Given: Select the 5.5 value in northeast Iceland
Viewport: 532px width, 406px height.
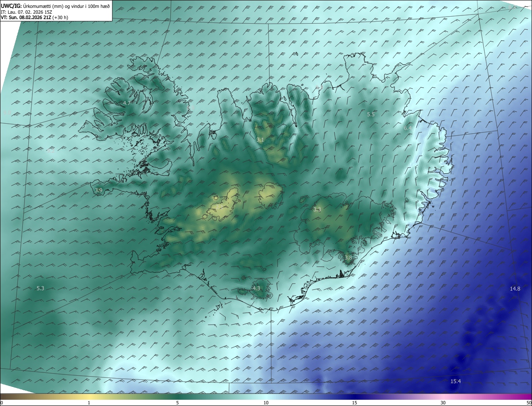Looking at the screenshot, I should [x=371, y=114].
